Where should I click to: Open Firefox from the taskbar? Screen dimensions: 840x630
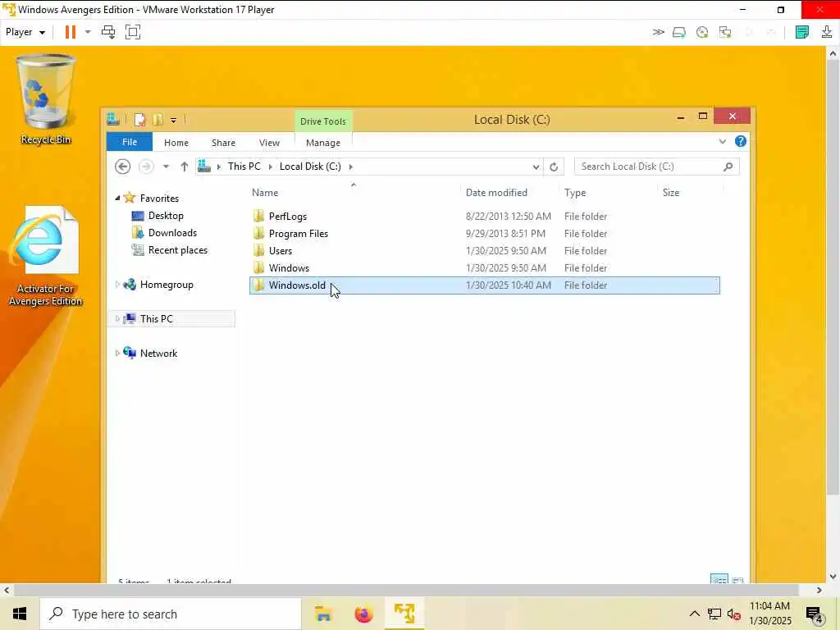tap(363, 614)
